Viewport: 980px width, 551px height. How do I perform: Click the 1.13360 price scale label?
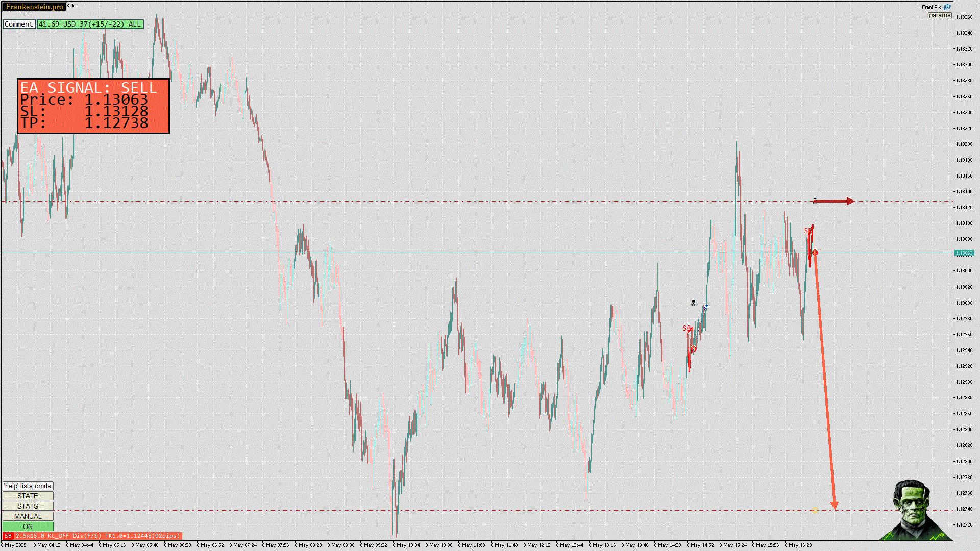click(x=964, y=17)
